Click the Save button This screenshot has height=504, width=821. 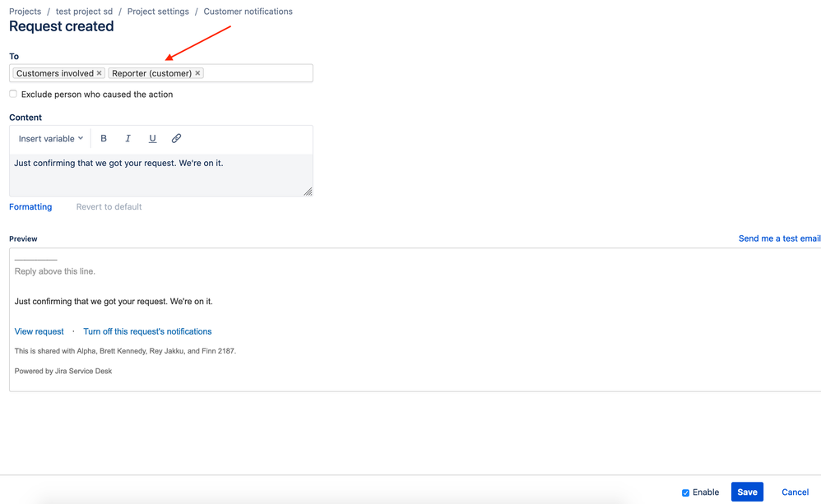coord(747,492)
